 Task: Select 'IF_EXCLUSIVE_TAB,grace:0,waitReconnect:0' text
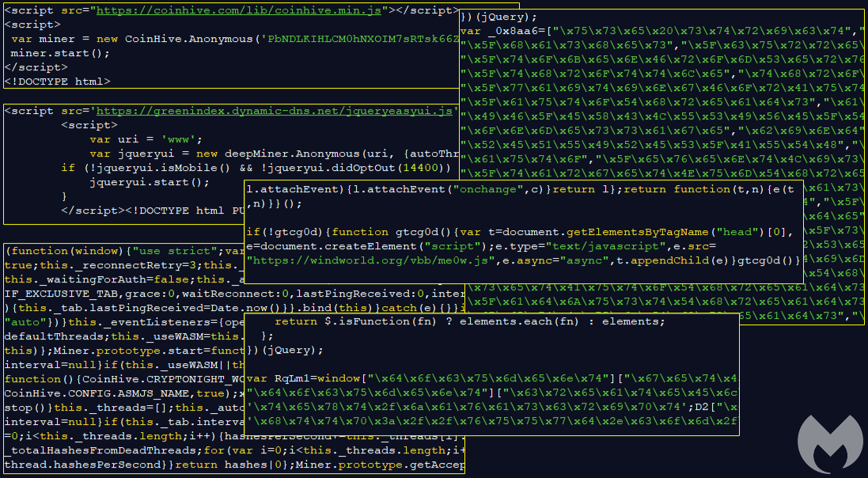pos(146,294)
